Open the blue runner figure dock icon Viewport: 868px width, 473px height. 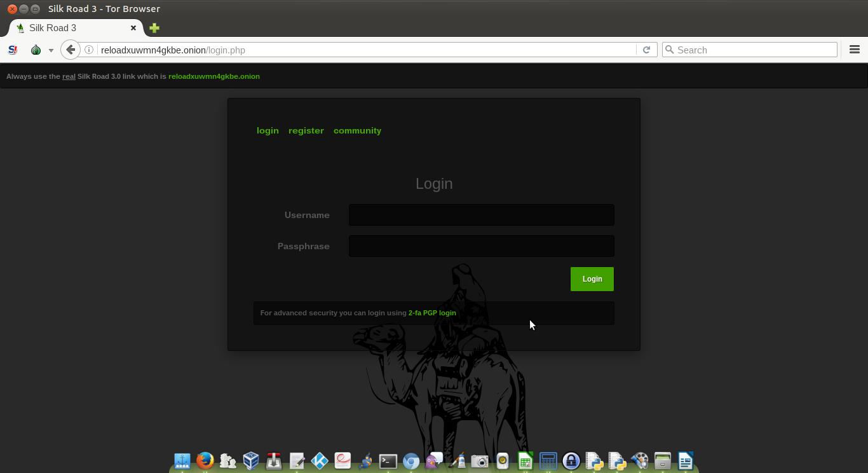365,460
